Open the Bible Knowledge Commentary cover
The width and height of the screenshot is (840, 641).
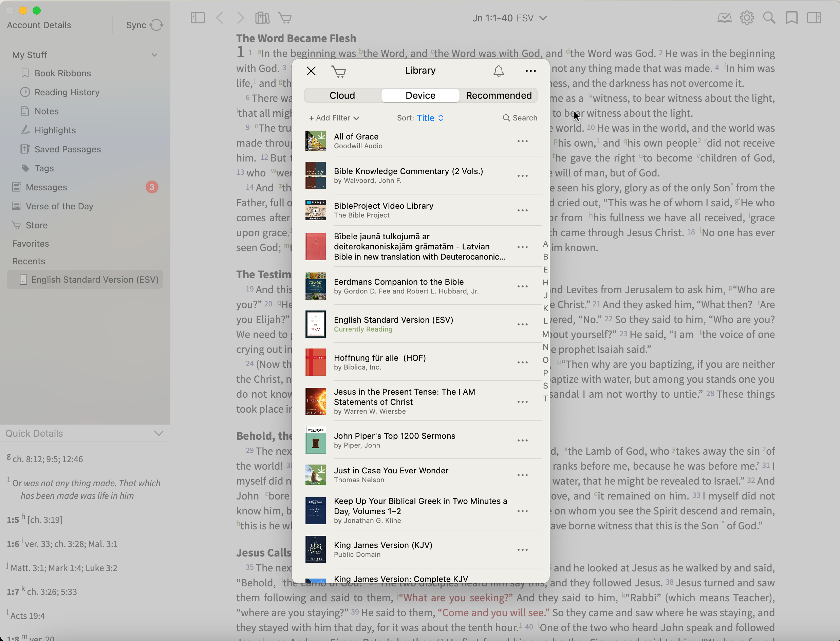(315, 175)
